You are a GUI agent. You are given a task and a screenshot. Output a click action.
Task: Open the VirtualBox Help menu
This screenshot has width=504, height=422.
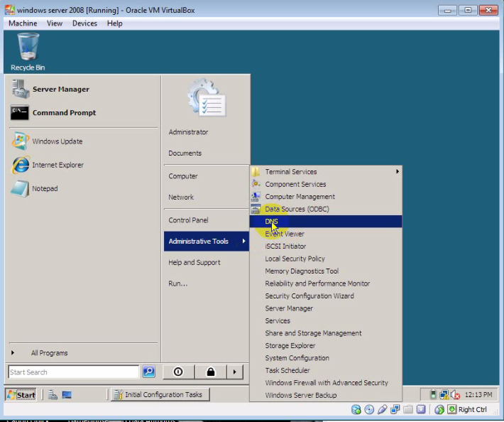[115, 23]
